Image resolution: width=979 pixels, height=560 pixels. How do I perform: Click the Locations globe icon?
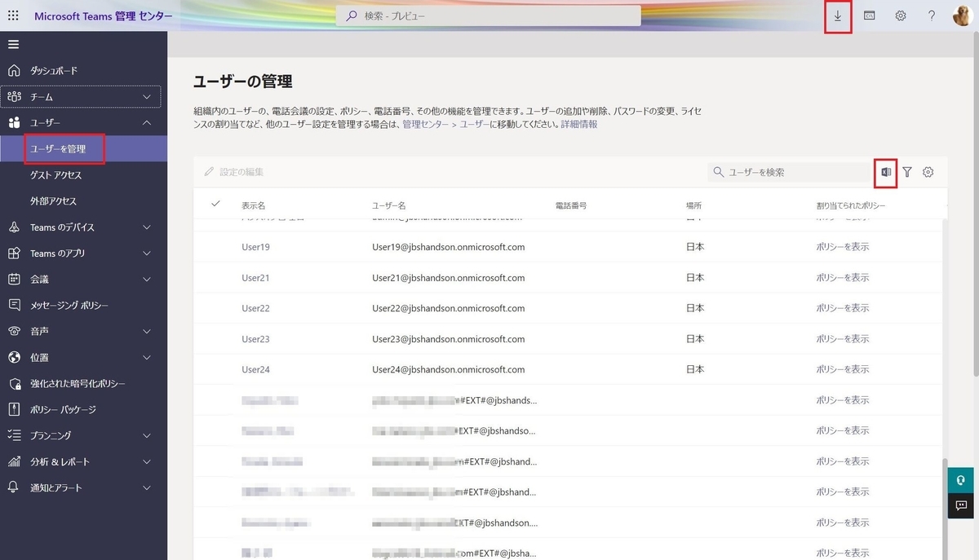coord(14,357)
